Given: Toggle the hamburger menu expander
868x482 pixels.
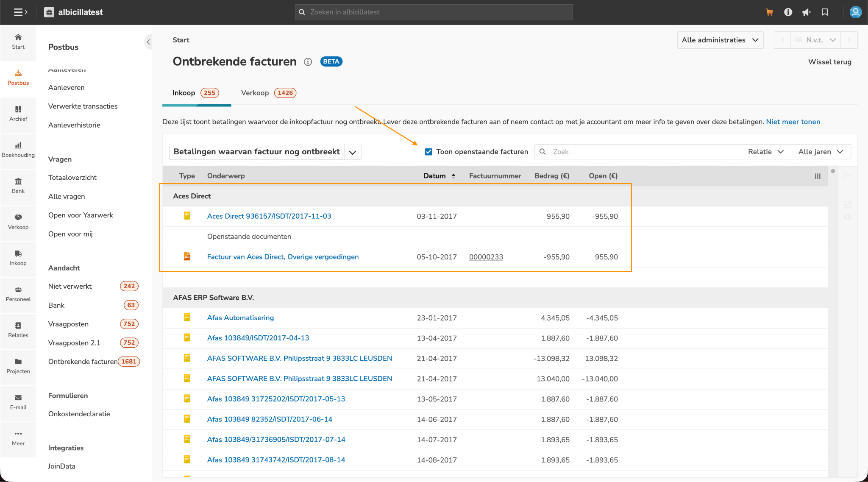Looking at the screenshot, I should tap(21, 12).
